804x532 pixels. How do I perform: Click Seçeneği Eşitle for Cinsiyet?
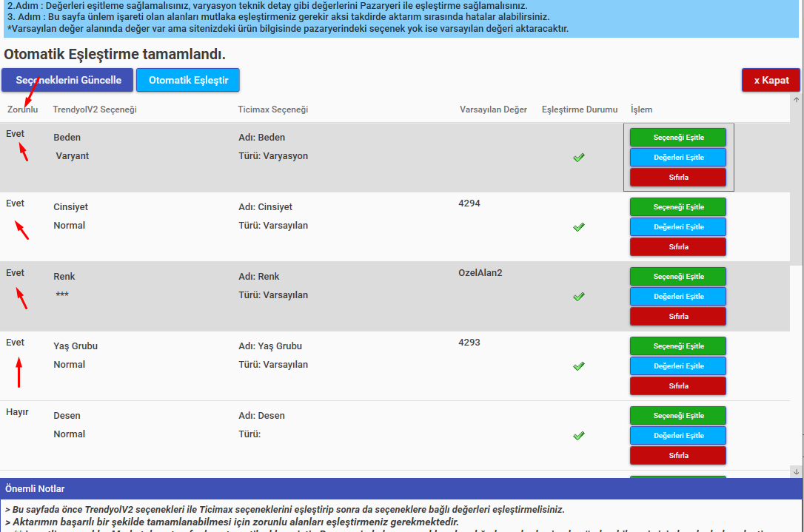(678, 207)
